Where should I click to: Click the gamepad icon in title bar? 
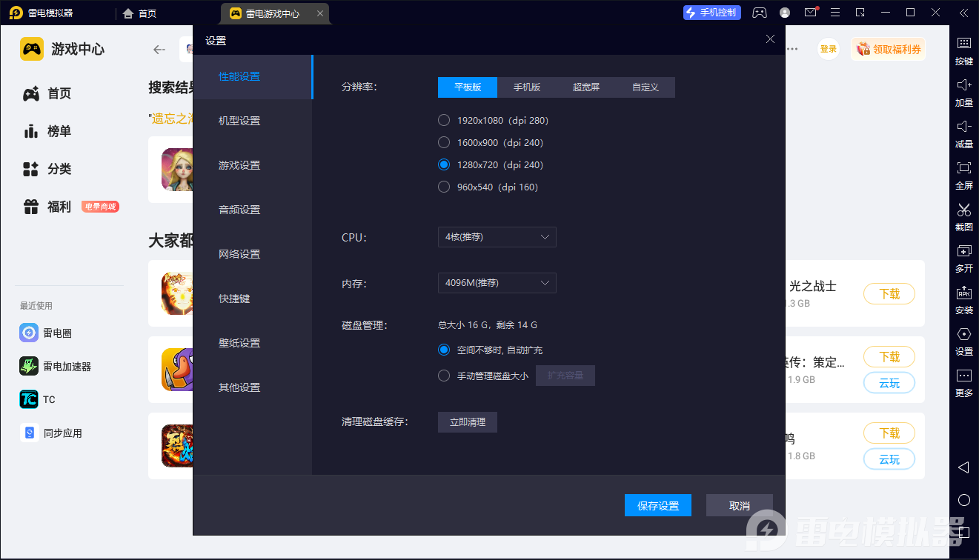[x=760, y=13]
